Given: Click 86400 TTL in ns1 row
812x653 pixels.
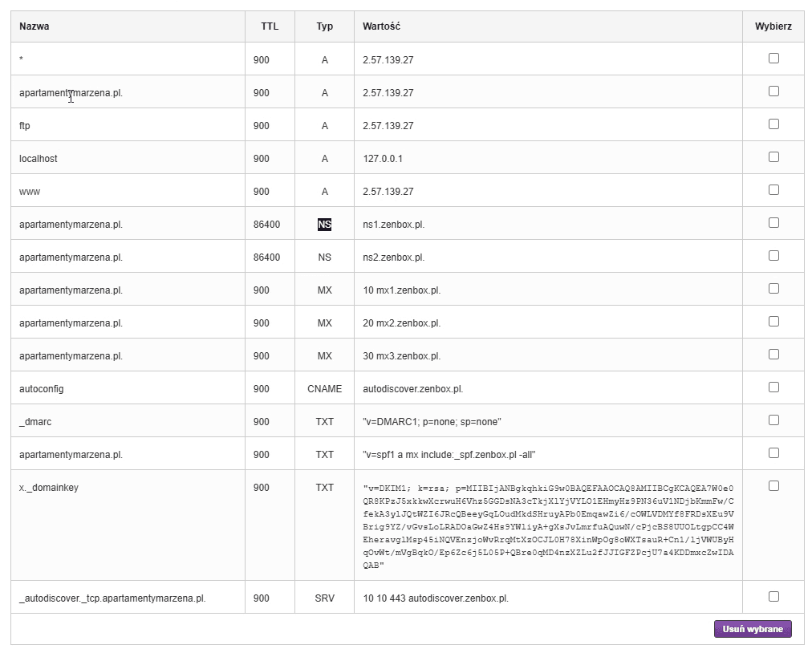Looking at the screenshot, I should click(266, 225).
